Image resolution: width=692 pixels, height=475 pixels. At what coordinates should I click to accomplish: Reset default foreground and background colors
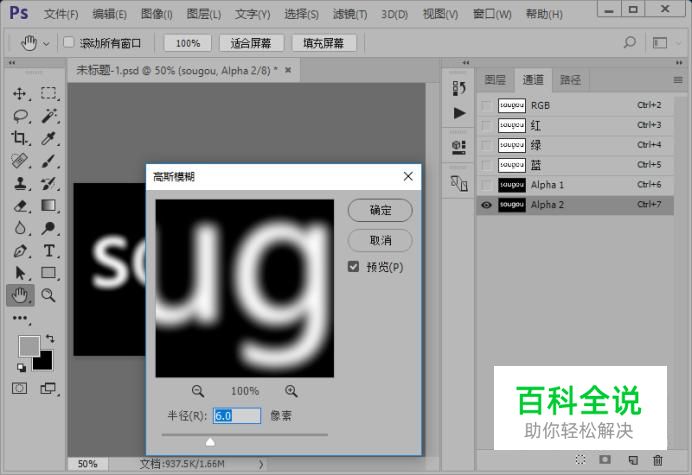click(x=21, y=367)
